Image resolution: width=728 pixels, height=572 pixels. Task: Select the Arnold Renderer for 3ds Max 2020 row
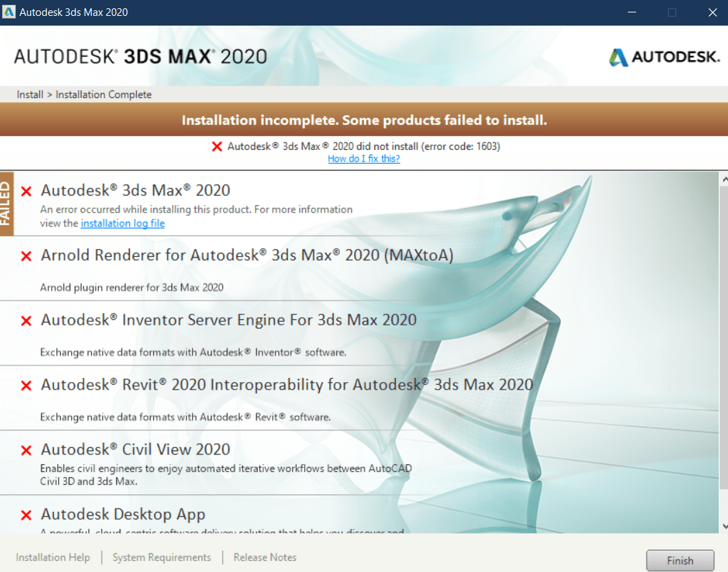[x=359, y=268]
